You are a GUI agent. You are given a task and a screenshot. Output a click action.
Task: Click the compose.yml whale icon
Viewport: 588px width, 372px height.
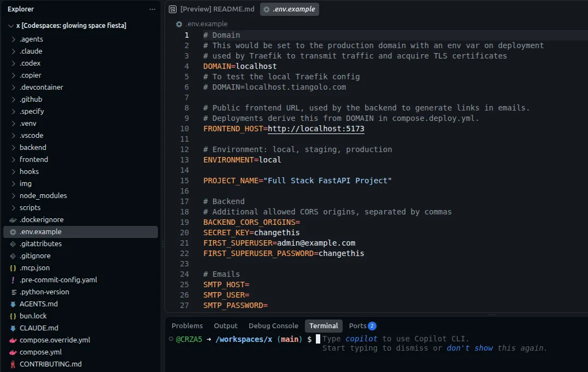(13, 352)
